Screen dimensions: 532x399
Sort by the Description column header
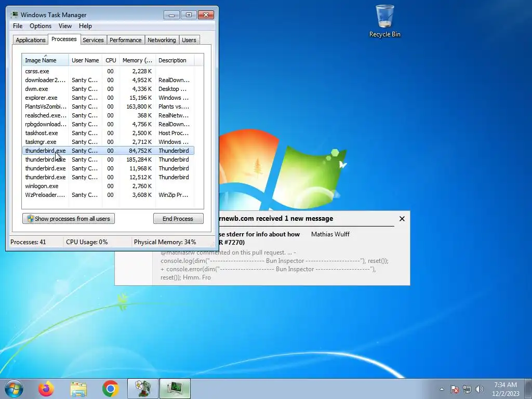coord(175,60)
